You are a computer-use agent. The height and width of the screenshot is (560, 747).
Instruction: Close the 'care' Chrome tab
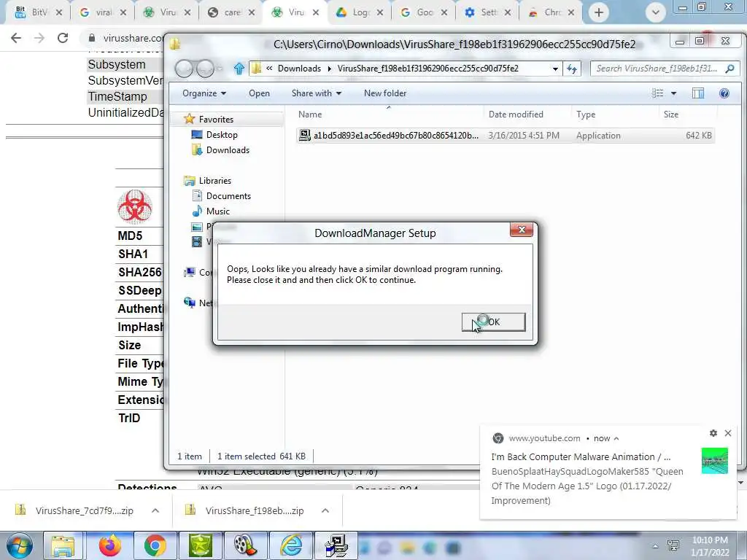tap(252, 12)
